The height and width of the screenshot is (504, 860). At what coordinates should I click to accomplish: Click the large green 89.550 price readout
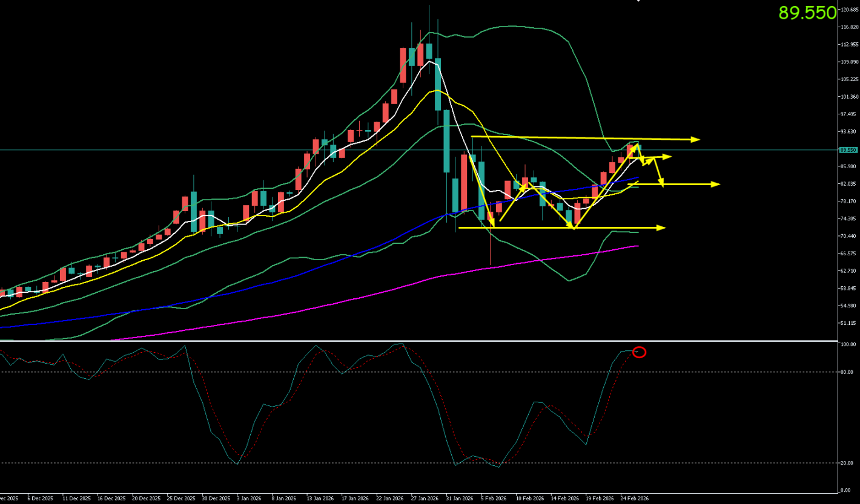coord(807,13)
